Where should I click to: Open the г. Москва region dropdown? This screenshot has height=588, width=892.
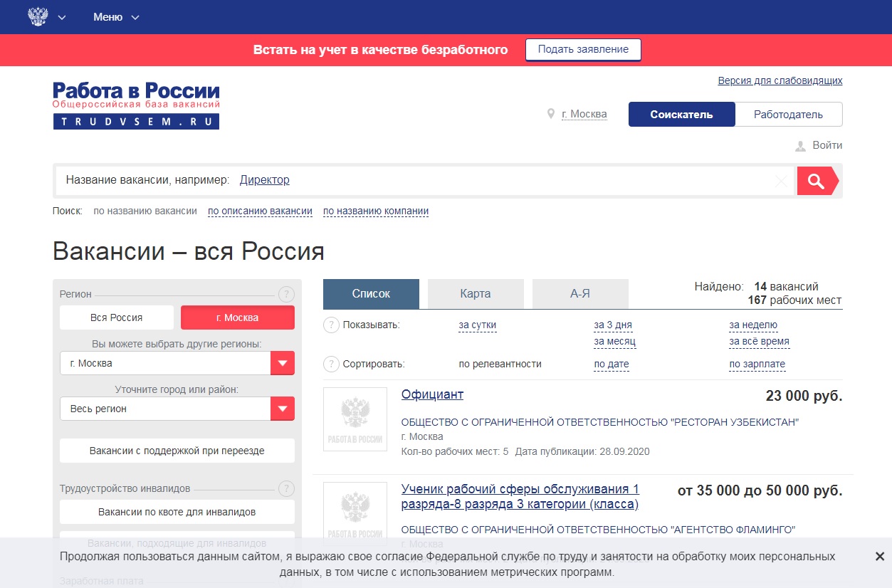177,363
